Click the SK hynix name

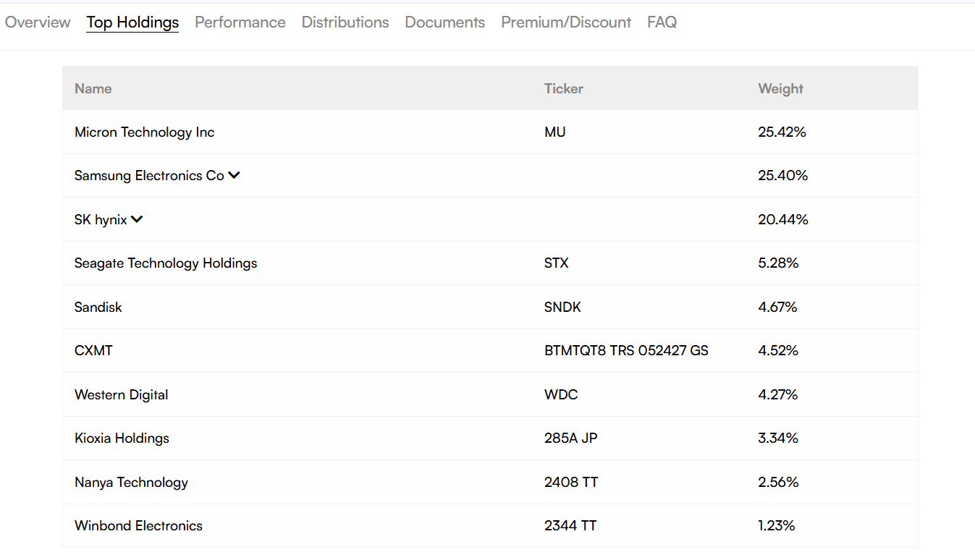pyautogui.click(x=101, y=219)
